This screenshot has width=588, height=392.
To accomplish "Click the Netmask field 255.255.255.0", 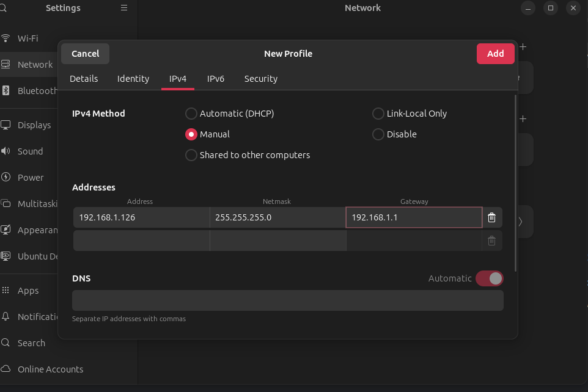I will tap(277, 217).
